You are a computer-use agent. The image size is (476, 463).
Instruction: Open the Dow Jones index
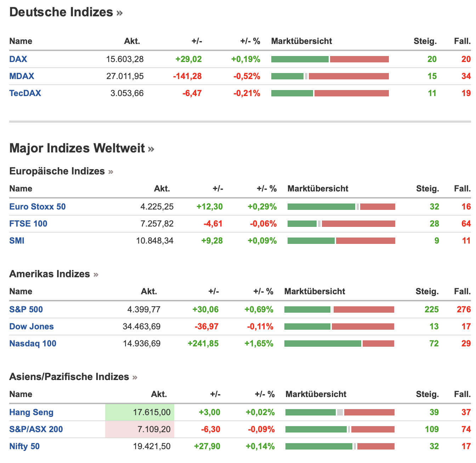tap(32, 327)
